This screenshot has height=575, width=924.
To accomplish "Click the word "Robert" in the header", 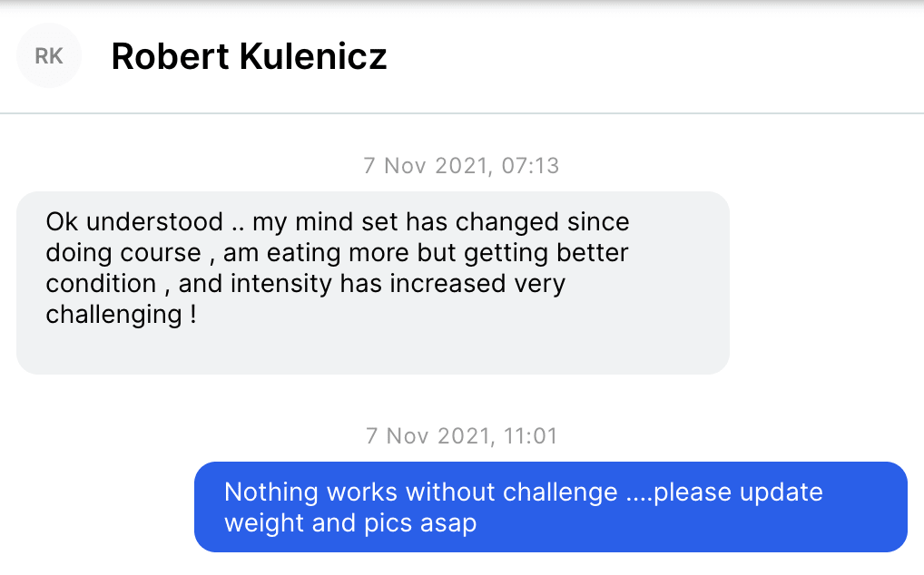I will [x=171, y=56].
